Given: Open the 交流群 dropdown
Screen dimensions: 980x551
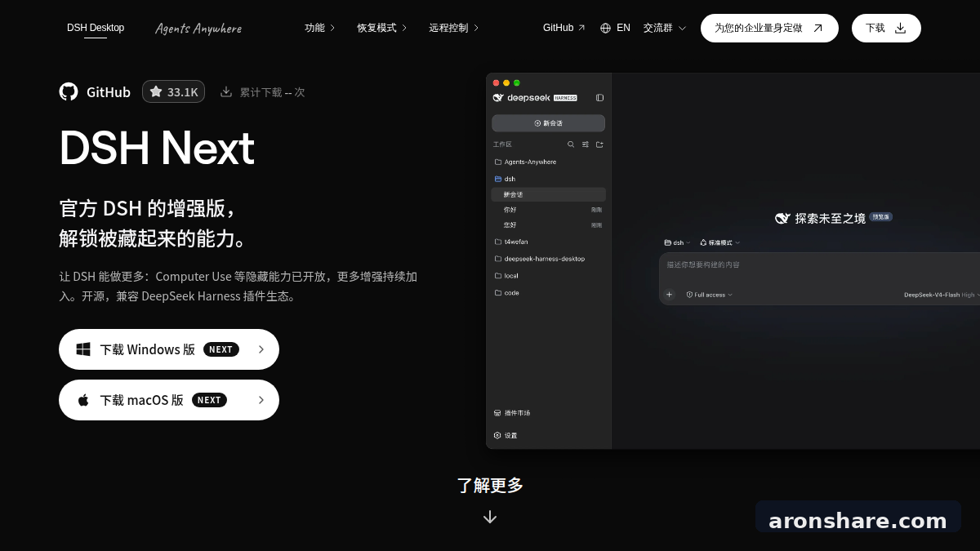Looking at the screenshot, I should coord(664,28).
